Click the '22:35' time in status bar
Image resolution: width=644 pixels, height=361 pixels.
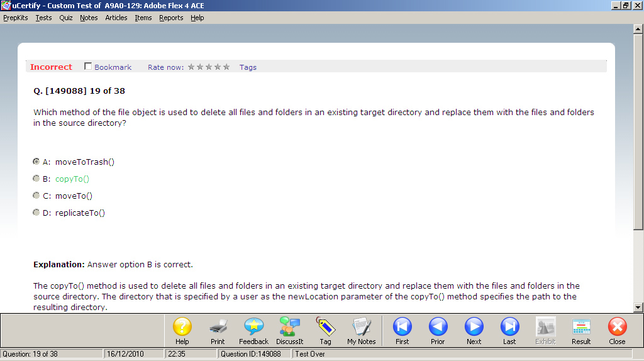click(177, 353)
